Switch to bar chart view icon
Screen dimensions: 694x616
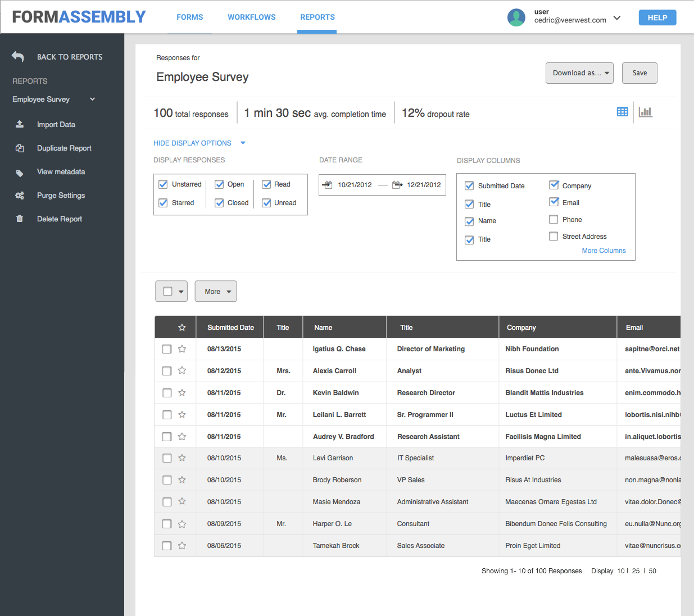[646, 112]
